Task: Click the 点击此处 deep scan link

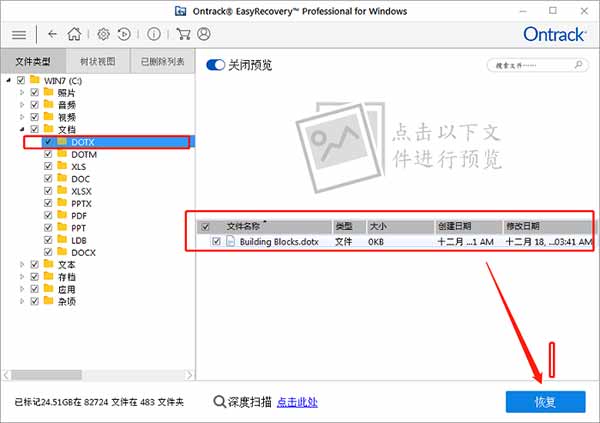Action: pyautogui.click(x=297, y=401)
